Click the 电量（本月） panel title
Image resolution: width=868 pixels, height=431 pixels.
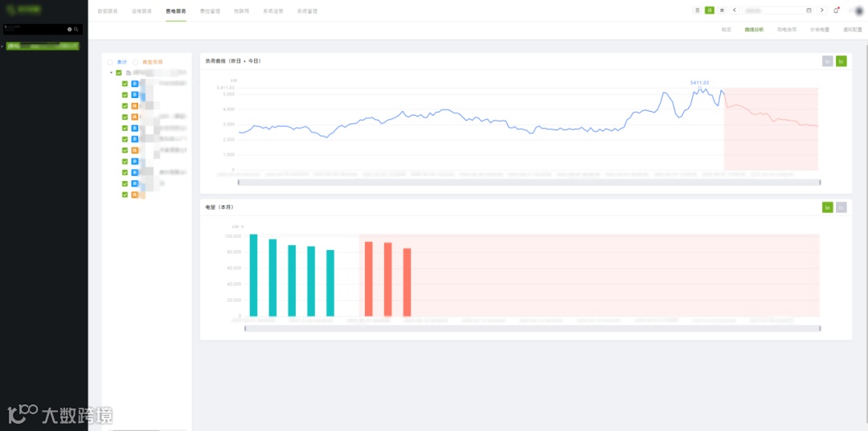(x=219, y=207)
